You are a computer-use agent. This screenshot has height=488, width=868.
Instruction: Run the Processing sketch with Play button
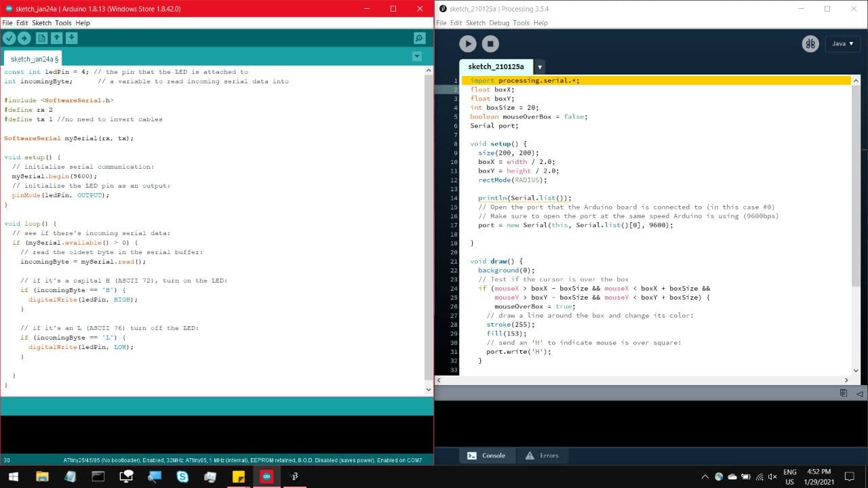[468, 44]
